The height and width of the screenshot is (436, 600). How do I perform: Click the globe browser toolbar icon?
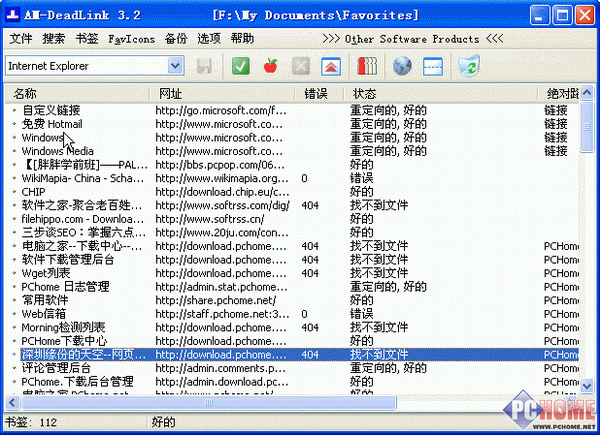pos(402,66)
